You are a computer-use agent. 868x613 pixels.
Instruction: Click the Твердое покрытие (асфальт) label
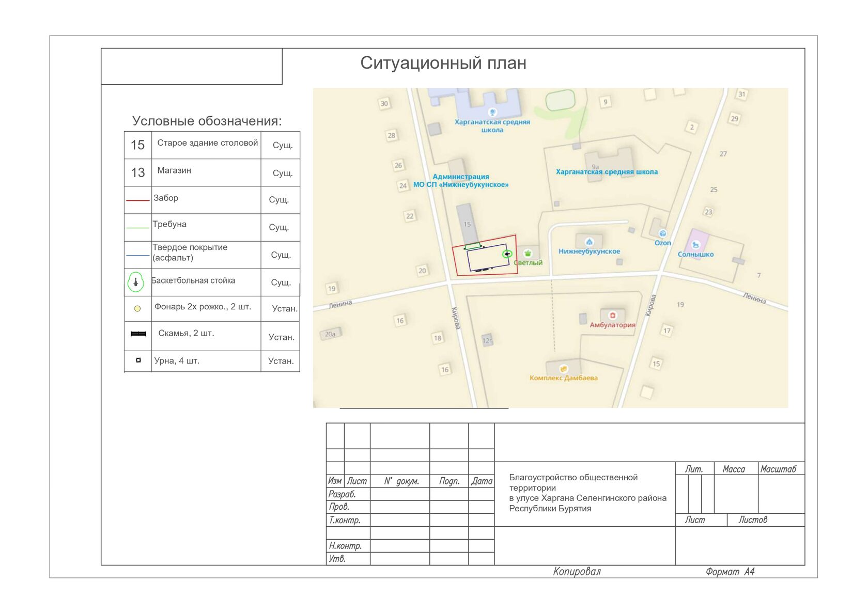pos(190,253)
